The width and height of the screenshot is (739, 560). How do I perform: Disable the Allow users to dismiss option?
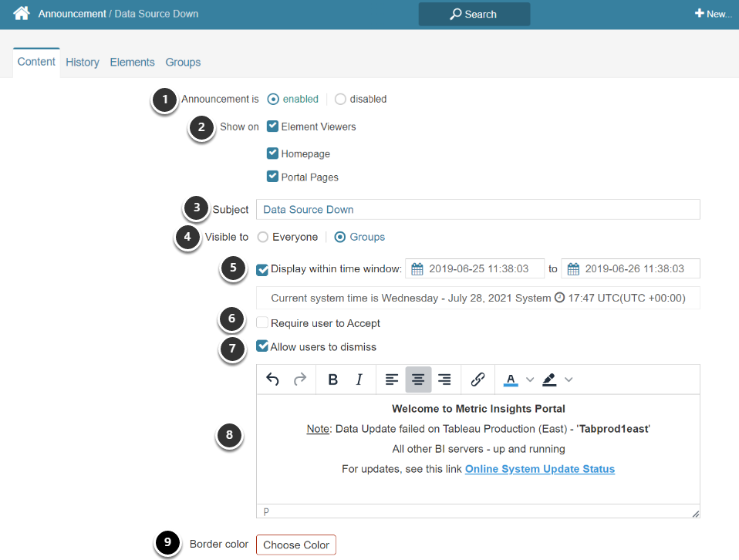pyautogui.click(x=262, y=346)
